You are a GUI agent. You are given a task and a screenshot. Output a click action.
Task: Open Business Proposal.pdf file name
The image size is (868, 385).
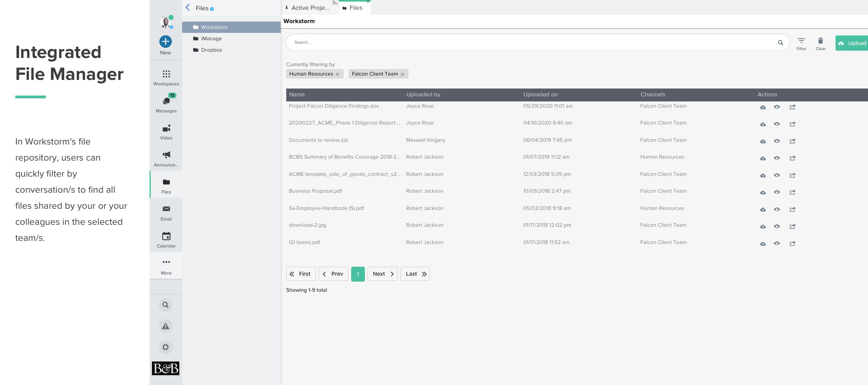316,191
